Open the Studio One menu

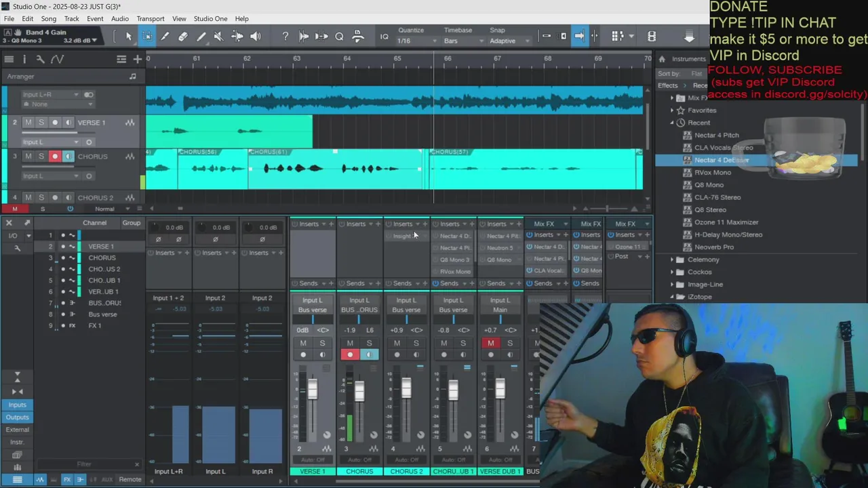click(x=210, y=18)
